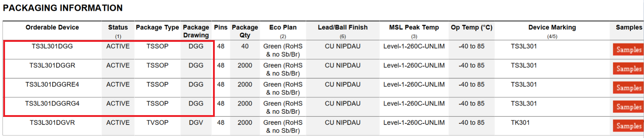Viewport: 644px width, 138px height.
Task: Click the Orderable Device column header
Action: point(52,28)
